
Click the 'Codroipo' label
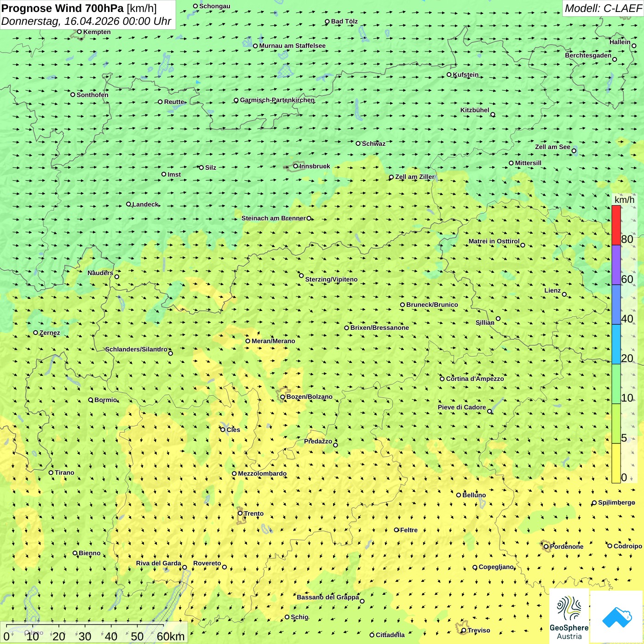(627, 546)
